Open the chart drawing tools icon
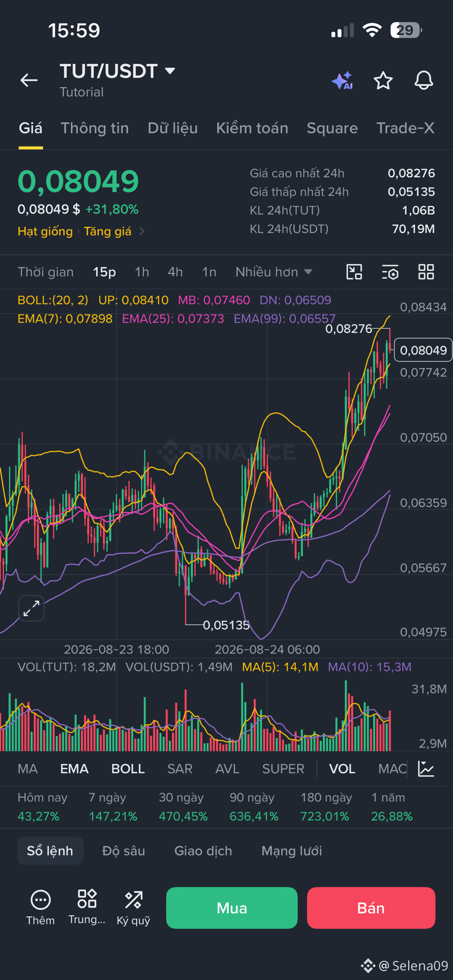 [x=355, y=272]
